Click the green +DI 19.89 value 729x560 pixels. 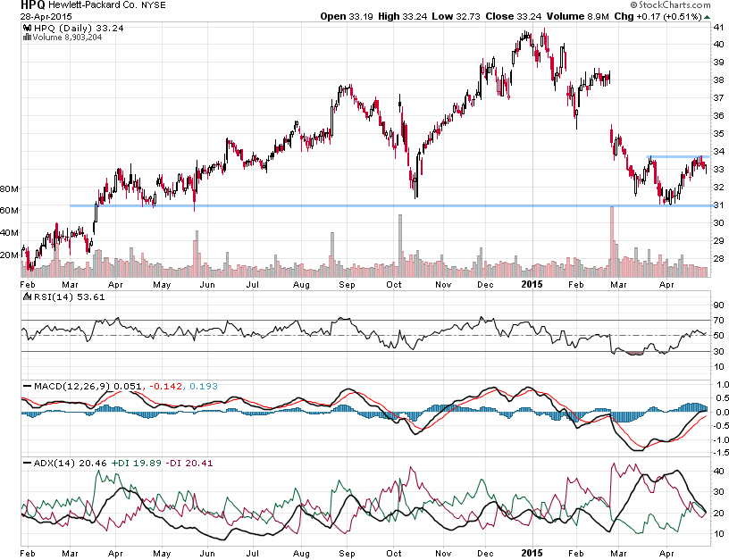[x=137, y=464]
